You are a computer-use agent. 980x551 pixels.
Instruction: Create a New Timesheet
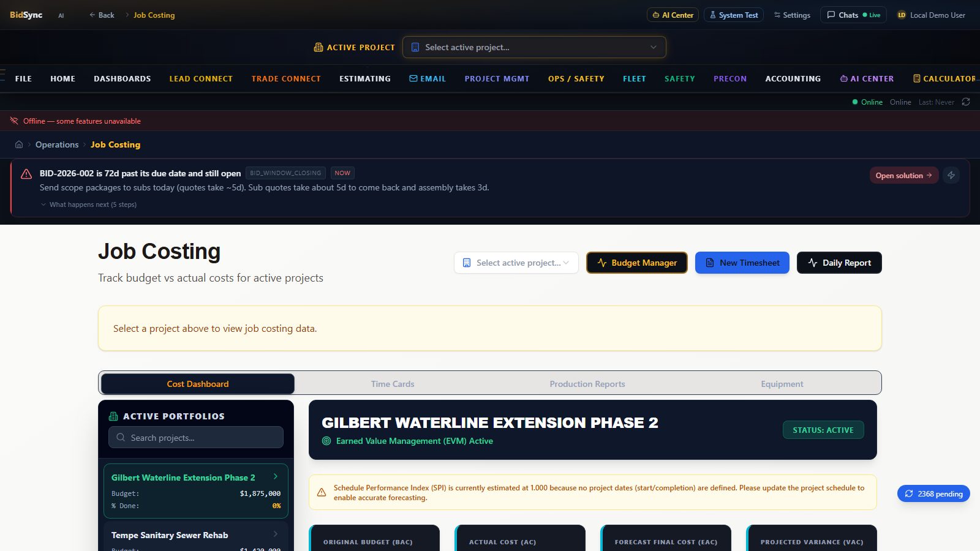742,263
